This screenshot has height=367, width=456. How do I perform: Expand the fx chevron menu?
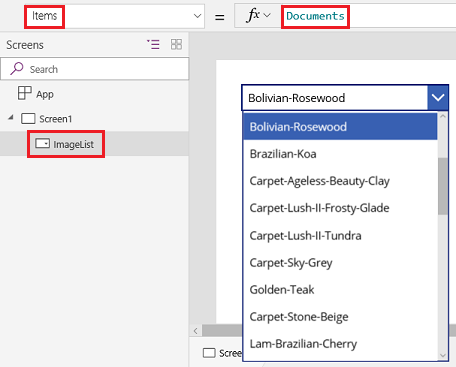[x=267, y=15]
